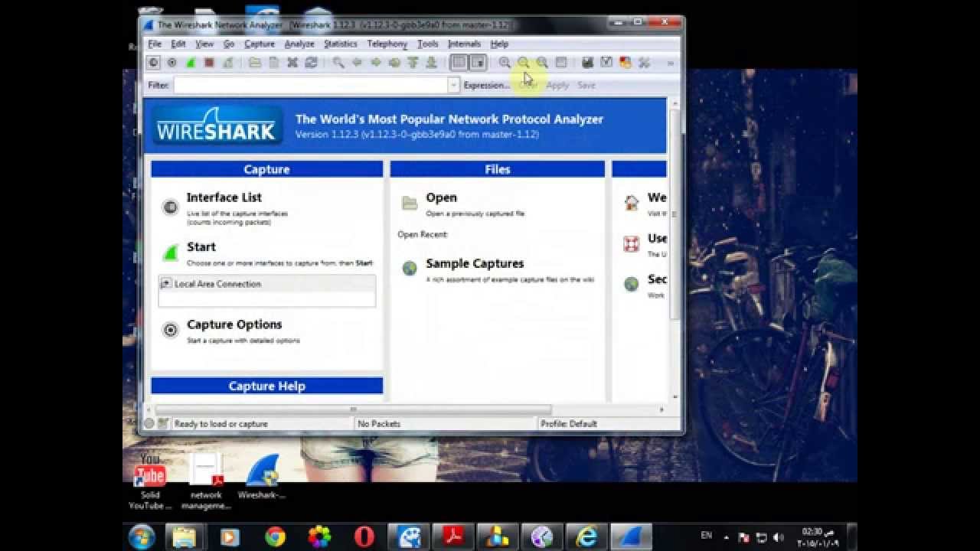
Task: Open Capture Filters from the toolbar icon
Action: (x=587, y=63)
